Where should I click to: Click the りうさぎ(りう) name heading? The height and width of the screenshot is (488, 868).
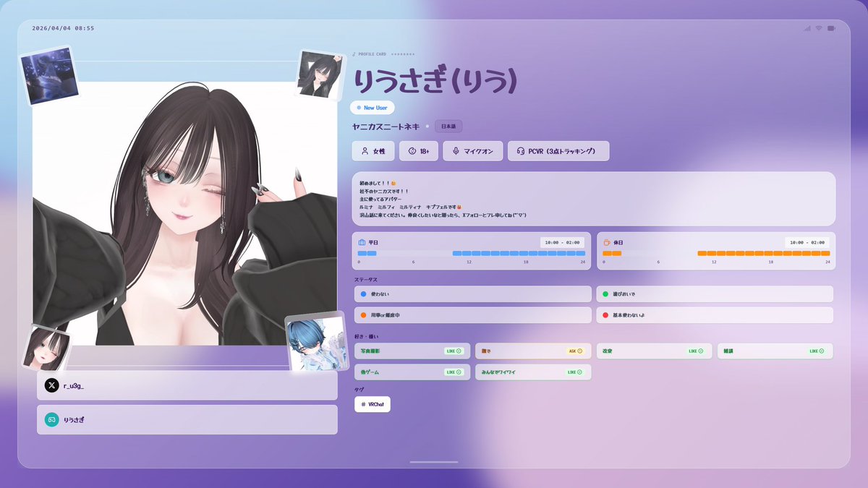pos(435,80)
